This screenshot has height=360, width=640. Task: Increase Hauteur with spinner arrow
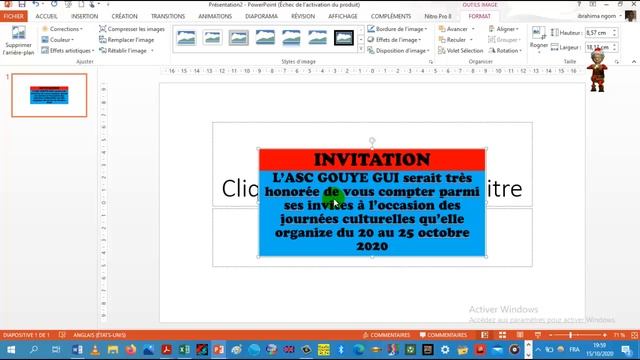[x=614, y=31]
